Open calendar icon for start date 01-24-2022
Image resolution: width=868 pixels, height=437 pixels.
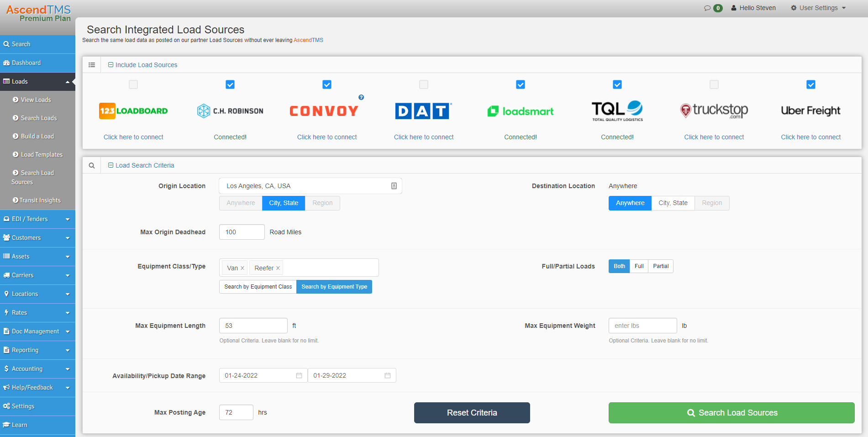[299, 375]
